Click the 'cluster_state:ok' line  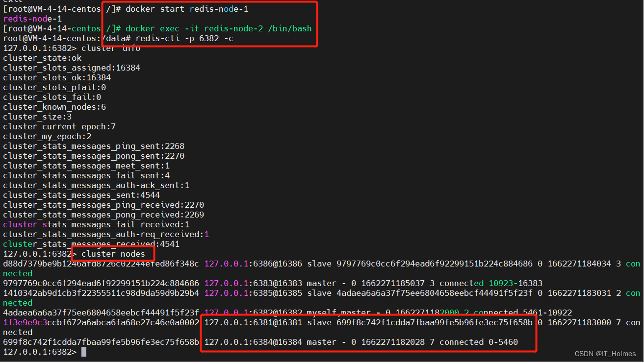pyautogui.click(x=42, y=58)
